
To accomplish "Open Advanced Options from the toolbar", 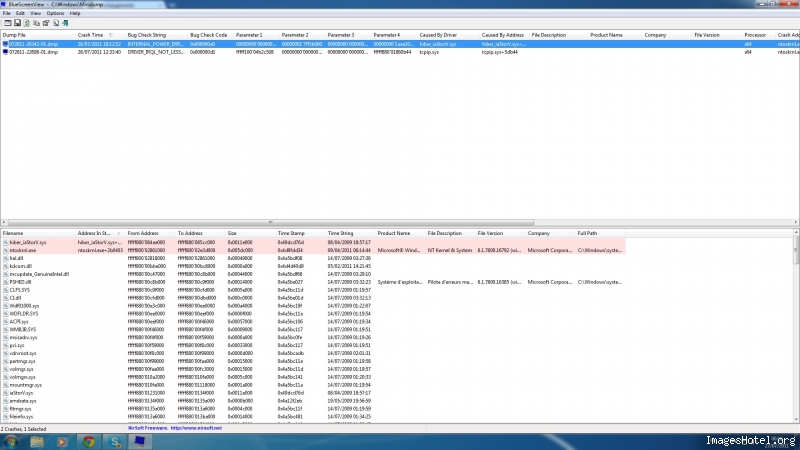I will point(8,23).
